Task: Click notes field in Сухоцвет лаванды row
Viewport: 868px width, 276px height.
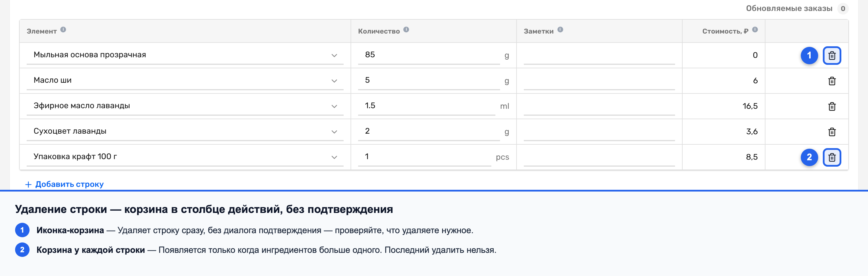Action: 599,131
